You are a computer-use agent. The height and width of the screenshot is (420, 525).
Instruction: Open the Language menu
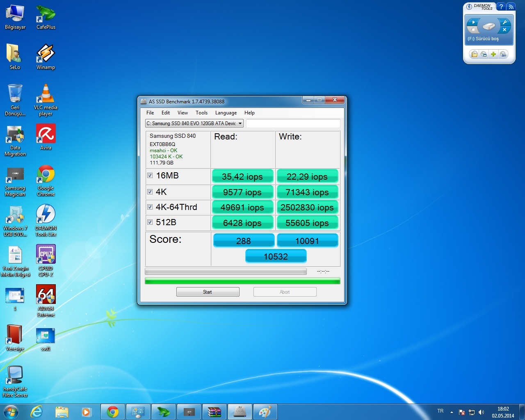[x=226, y=113]
